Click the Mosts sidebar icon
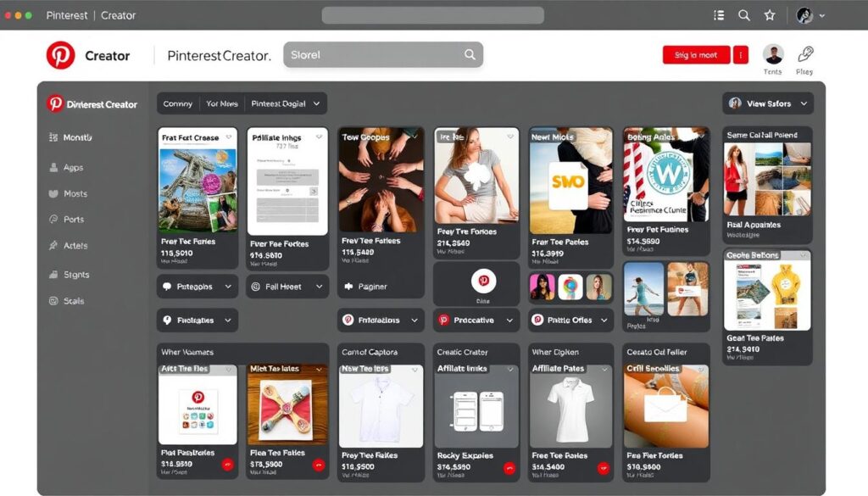The height and width of the screenshot is (496, 868). pos(53,194)
